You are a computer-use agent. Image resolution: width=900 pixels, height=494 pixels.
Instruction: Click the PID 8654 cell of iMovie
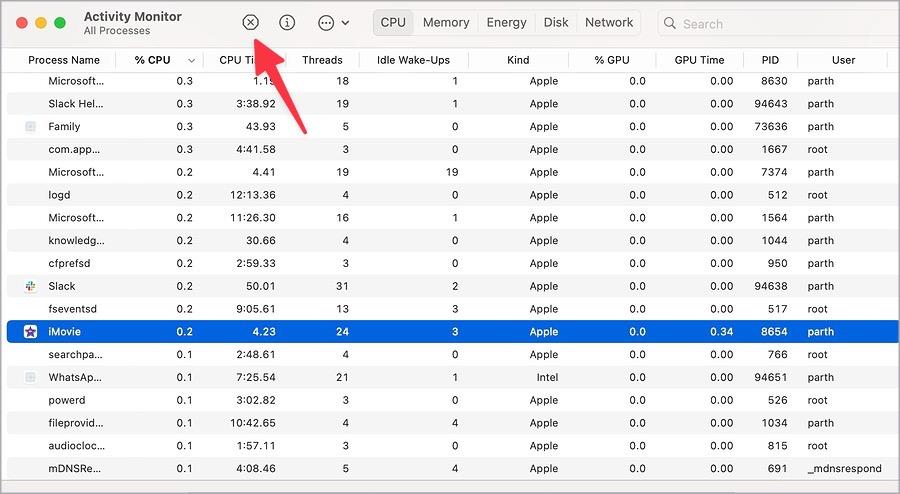pos(774,332)
